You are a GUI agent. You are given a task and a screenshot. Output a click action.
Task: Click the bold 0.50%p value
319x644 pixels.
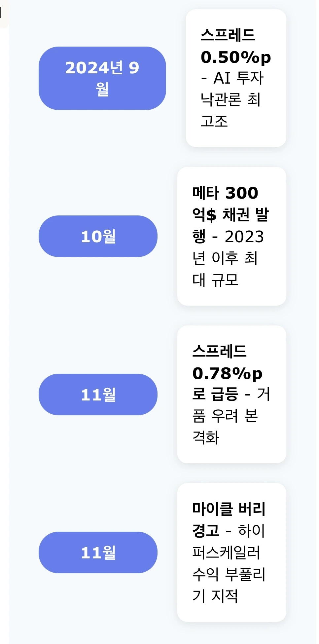[x=236, y=57]
